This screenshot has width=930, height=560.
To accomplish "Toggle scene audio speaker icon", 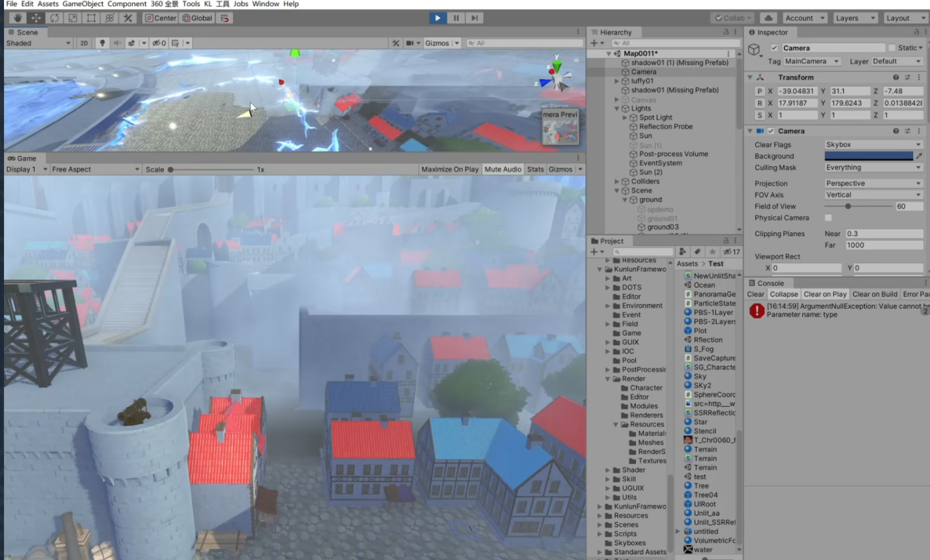I will (x=117, y=43).
